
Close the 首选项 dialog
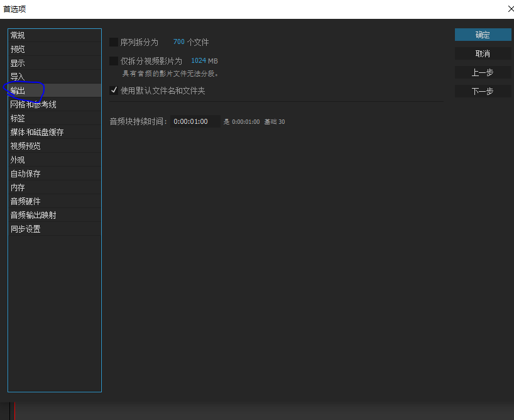coord(510,9)
